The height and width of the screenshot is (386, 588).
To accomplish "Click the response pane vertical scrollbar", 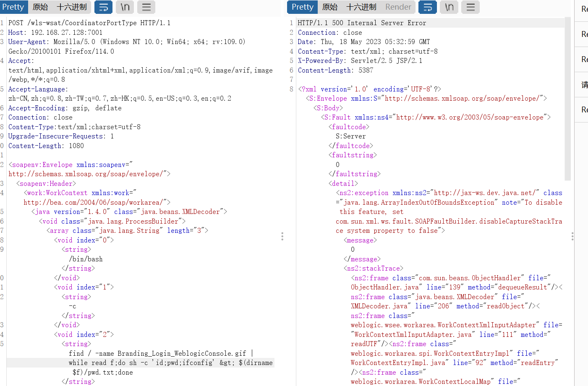I will tap(567, 99).
